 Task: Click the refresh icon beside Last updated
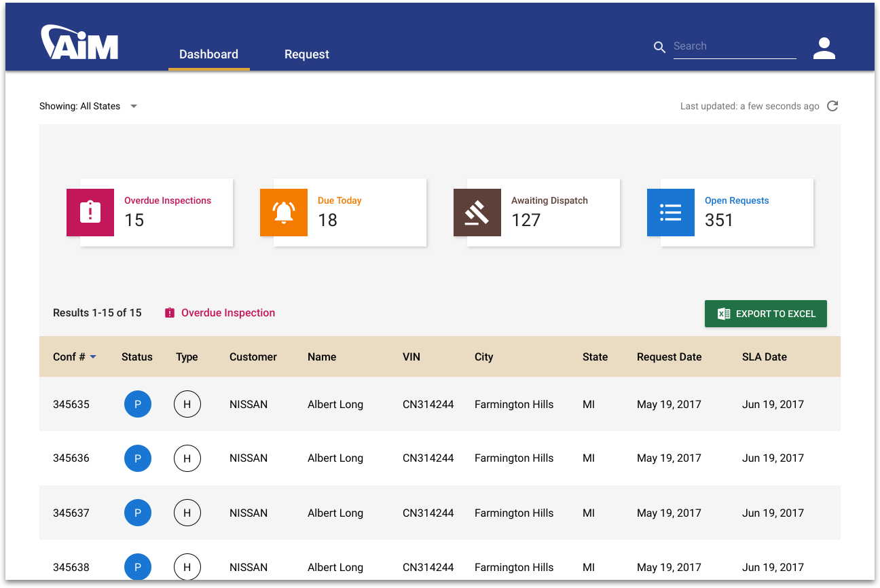tap(832, 106)
